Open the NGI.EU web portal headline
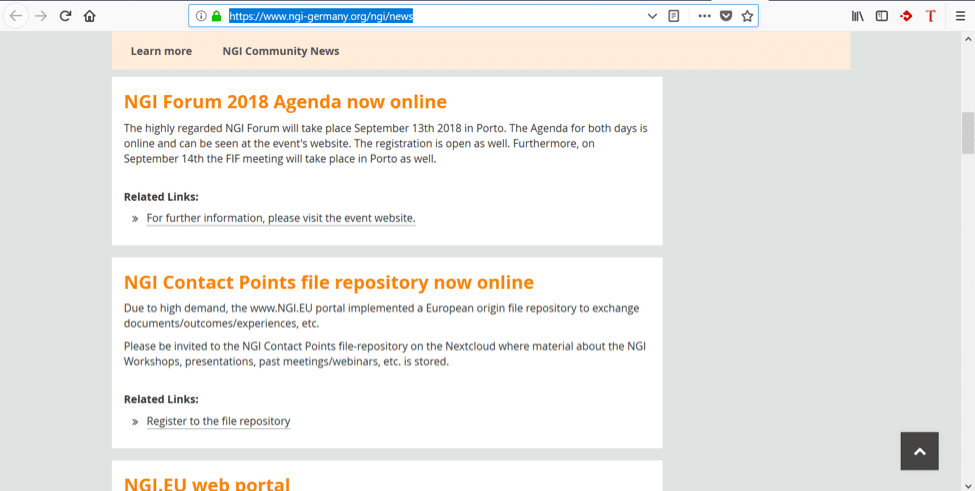 (x=207, y=484)
